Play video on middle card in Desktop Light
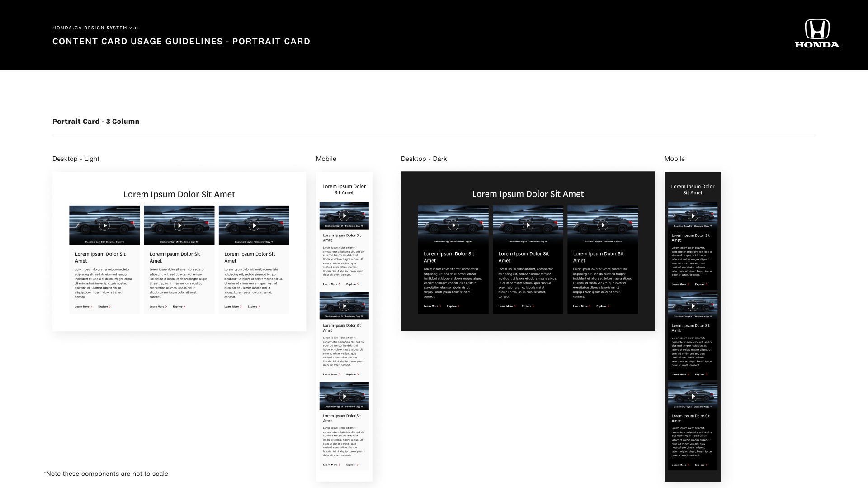 tap(179, 225)
